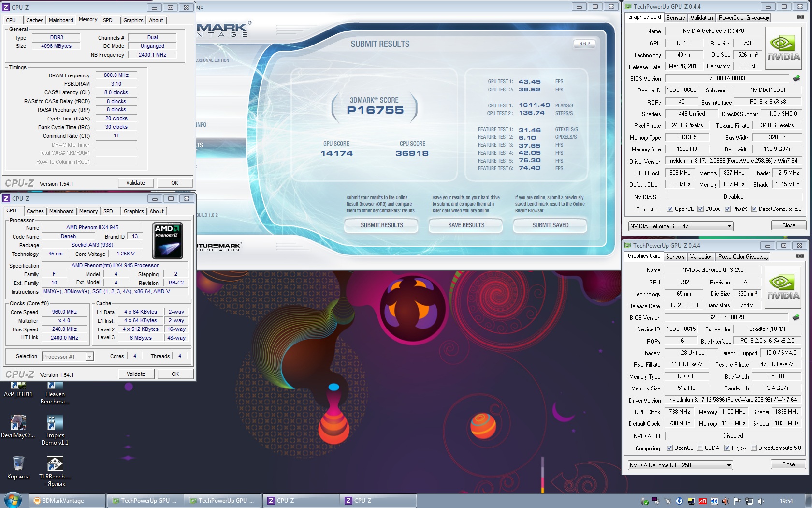812x508 pixels.
Task: Open Graphics tab in the memory timings CPU-Z window
Action: click(133, 20)
